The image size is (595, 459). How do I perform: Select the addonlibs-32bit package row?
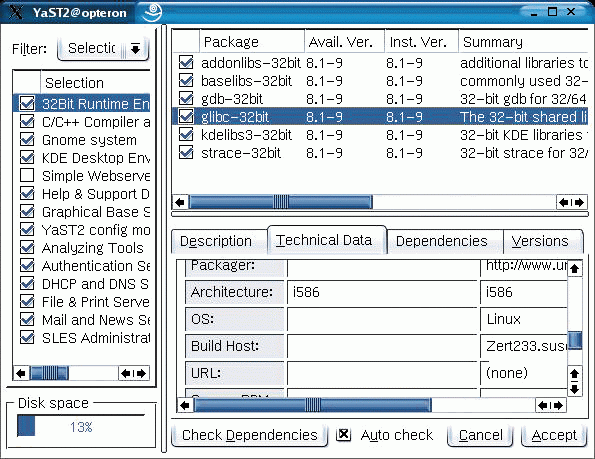pyautogui.click(x=381, y=63)
